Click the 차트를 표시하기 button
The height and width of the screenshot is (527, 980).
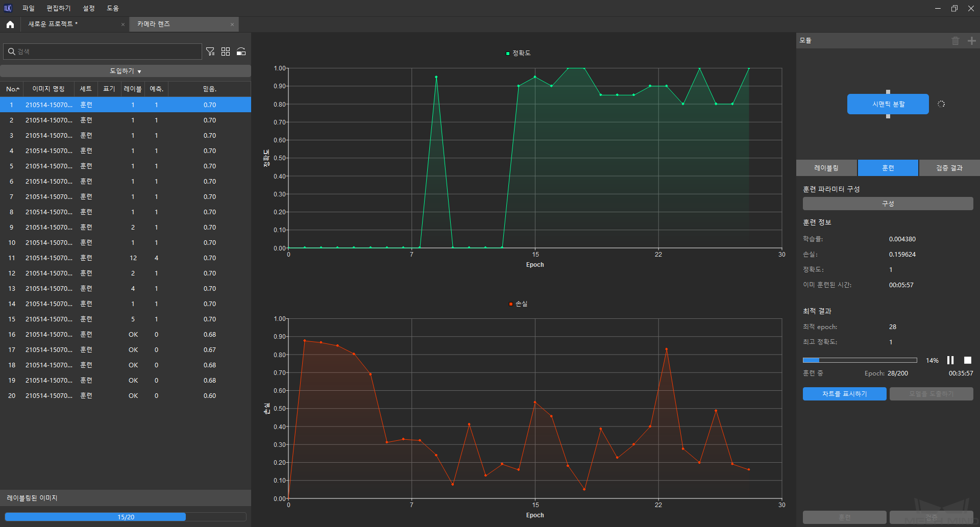[844, 394]
